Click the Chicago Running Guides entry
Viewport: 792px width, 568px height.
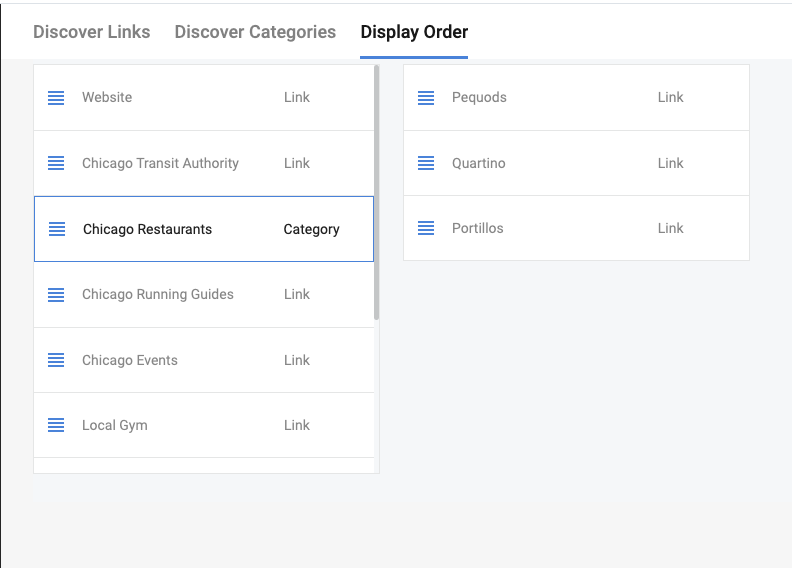(158, 295)
